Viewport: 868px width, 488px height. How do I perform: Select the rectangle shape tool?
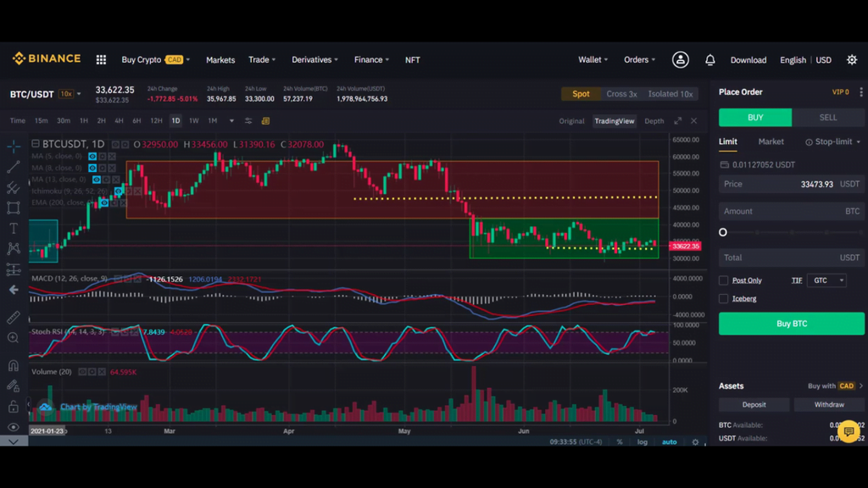(14, 208)
